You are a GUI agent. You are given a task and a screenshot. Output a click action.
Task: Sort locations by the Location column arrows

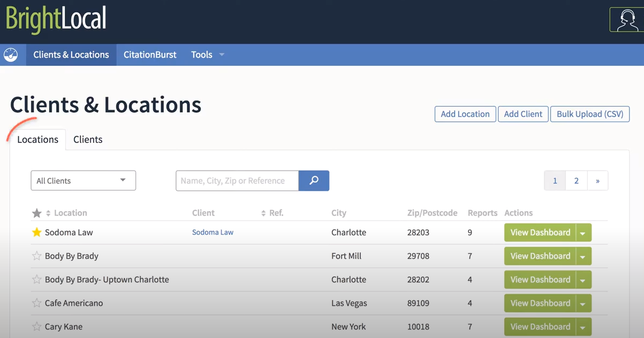[x=48, y=213]
